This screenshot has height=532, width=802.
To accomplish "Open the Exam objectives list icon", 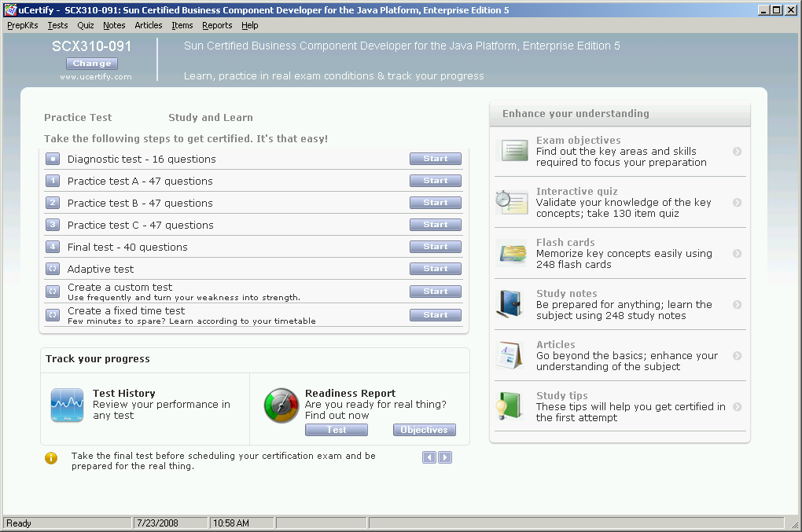I will (x=514, y=151).
